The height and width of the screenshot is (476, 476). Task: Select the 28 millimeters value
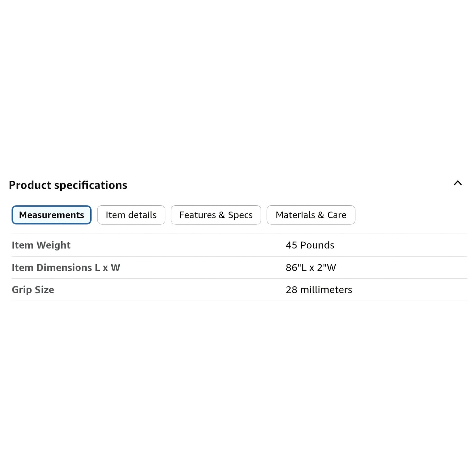click(x=319, y=290)
